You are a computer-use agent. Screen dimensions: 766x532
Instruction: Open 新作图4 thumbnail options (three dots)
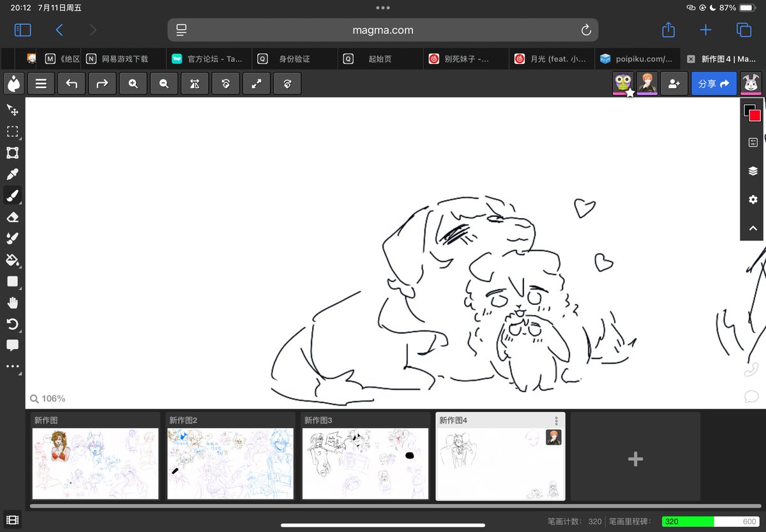pos(557,421)
